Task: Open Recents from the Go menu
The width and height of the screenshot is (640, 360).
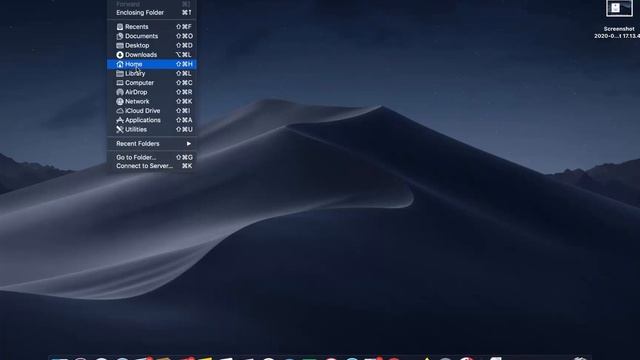Action: [152, 27]
